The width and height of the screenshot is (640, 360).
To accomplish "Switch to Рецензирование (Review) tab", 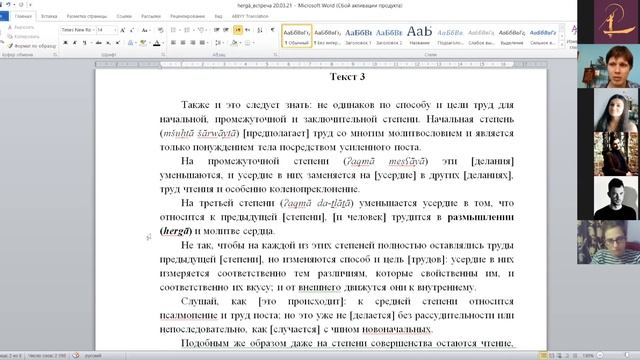I will tap(187, 16).
